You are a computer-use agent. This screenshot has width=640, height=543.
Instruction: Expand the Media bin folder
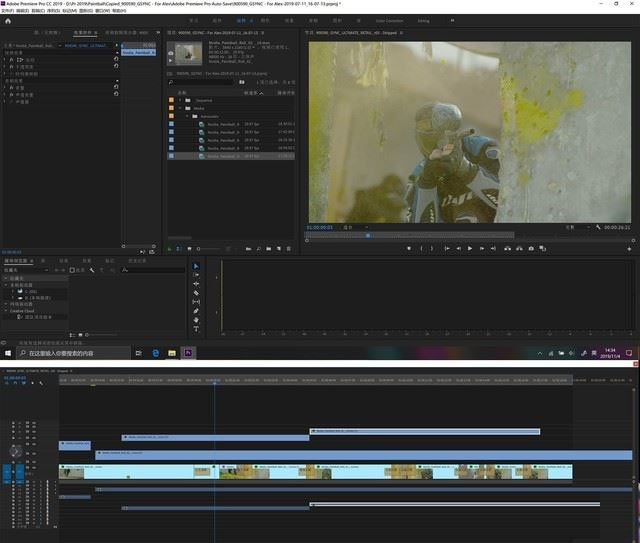click(x=180, y=108)
